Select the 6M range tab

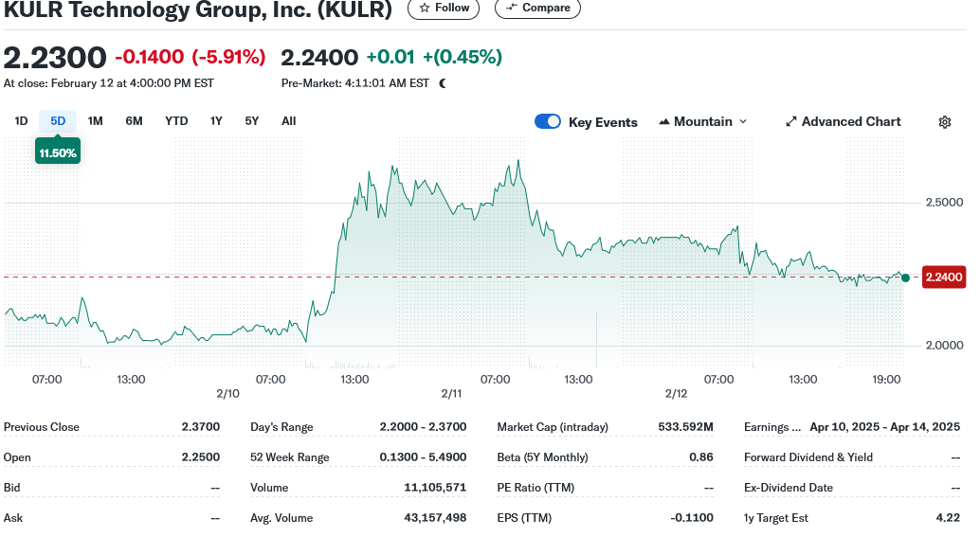(134, 121)
